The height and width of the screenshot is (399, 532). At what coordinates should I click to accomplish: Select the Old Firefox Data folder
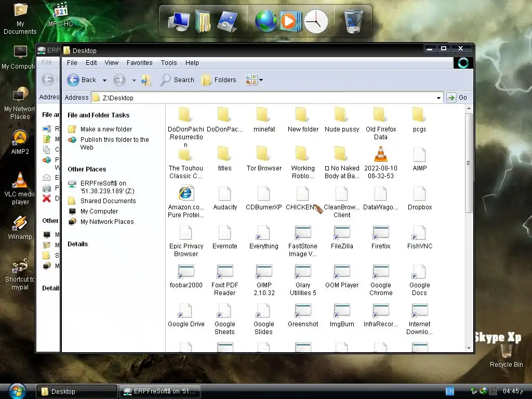(x=381, y=123)
